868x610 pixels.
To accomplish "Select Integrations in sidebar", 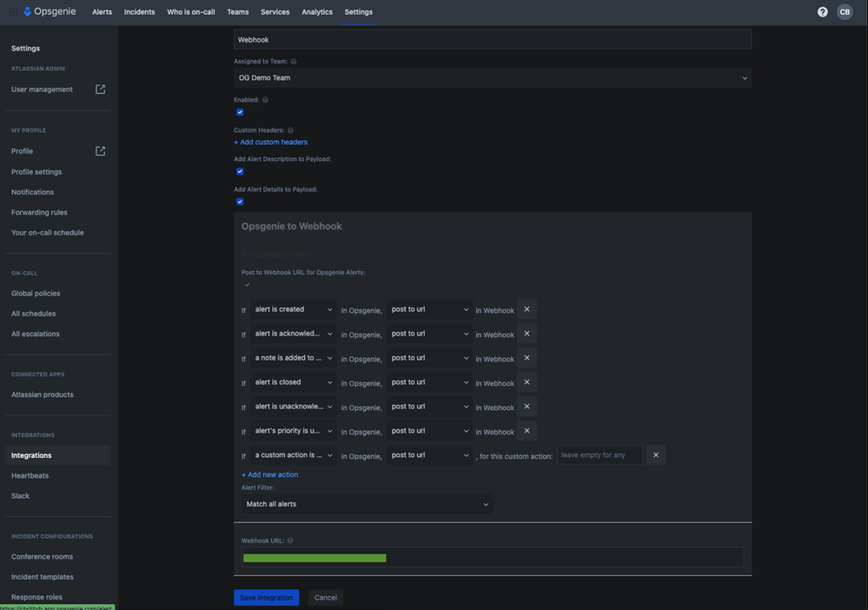I will point(58,455).
